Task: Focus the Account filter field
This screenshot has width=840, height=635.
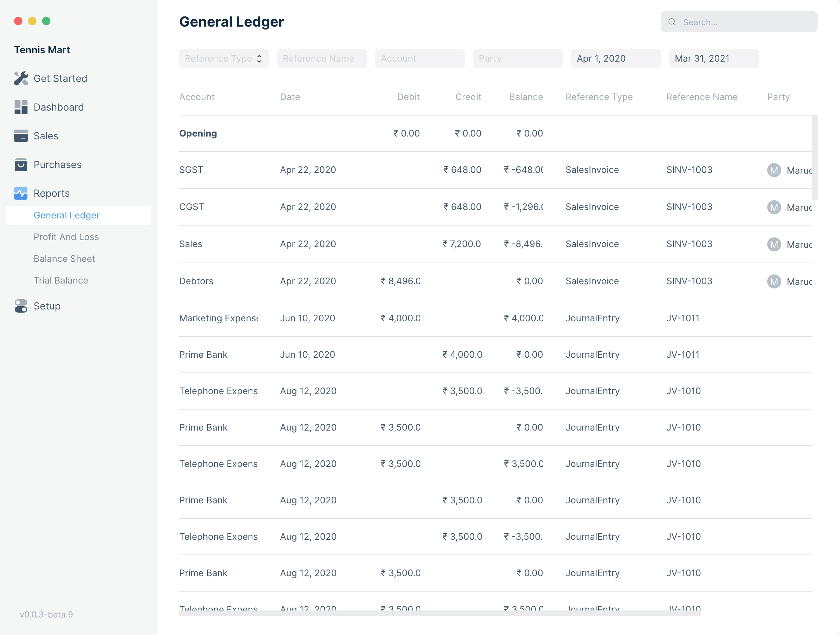Action: click(420, 58)
